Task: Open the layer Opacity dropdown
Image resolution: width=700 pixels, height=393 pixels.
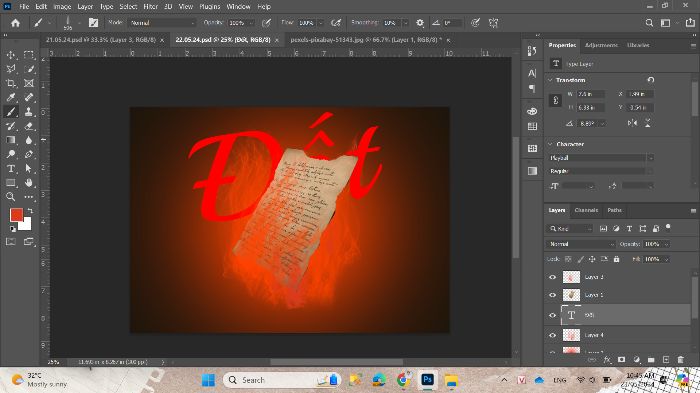Action: (x=667, y=244)
